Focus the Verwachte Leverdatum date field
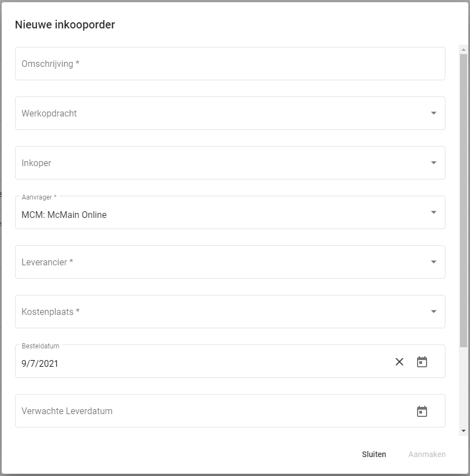 pos(67,411)
